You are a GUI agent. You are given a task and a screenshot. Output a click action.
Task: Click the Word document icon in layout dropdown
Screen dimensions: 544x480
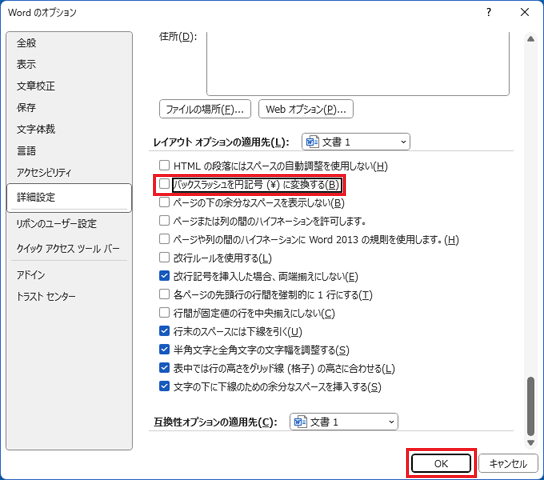[x=312, y=142]
